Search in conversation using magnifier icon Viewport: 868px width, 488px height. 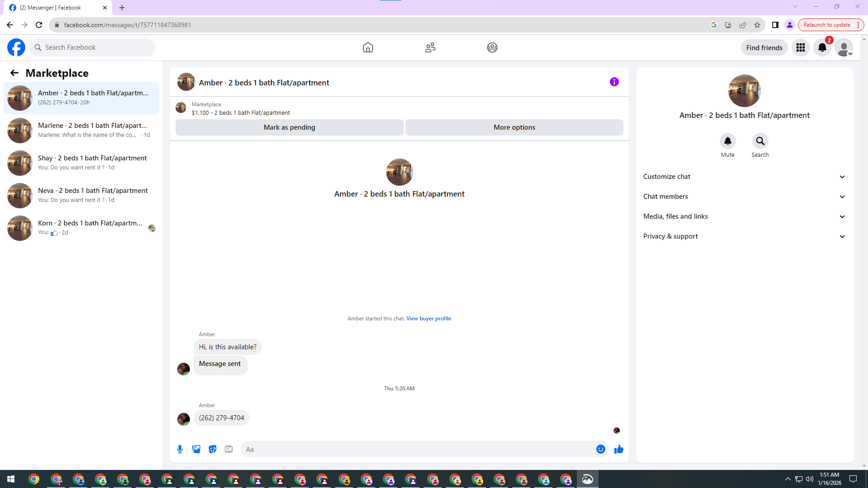[760, 141]
